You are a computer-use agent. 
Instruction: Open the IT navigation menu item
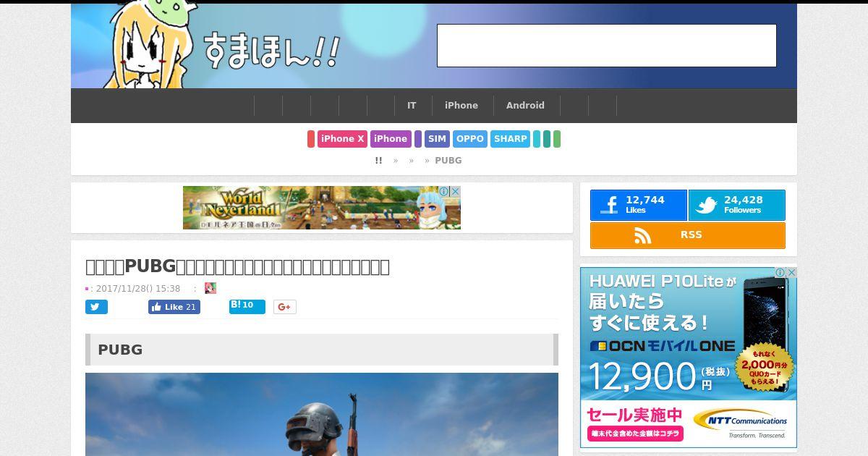(x=412, y=106)
